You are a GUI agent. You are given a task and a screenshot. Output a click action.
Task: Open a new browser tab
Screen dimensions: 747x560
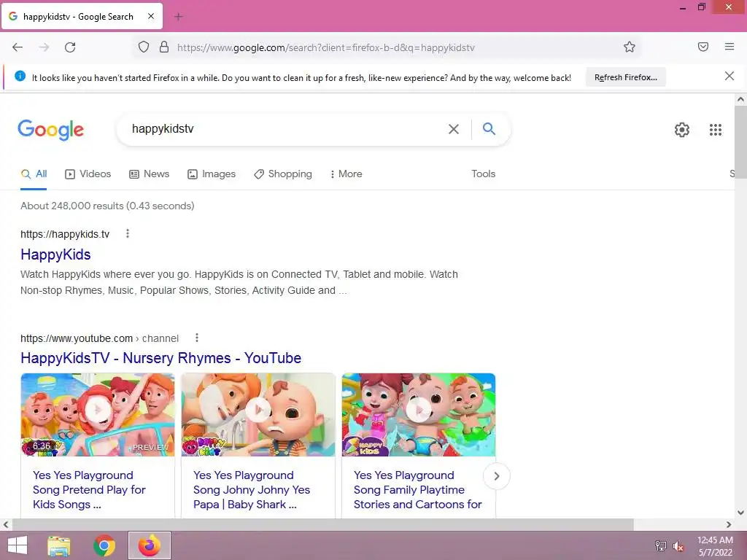[178, 17]
